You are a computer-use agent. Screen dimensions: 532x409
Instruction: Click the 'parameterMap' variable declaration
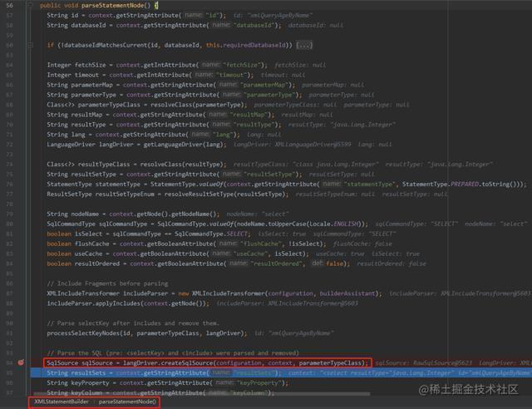91,85
